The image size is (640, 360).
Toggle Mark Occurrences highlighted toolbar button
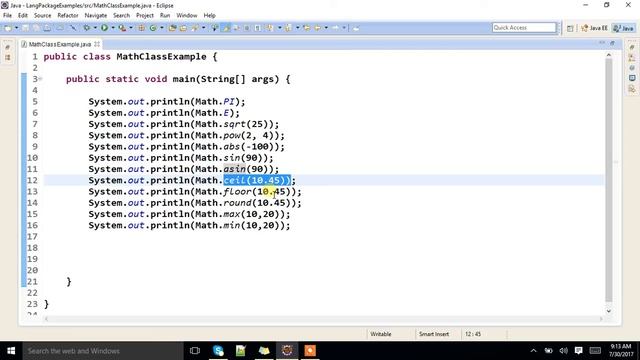226,28
